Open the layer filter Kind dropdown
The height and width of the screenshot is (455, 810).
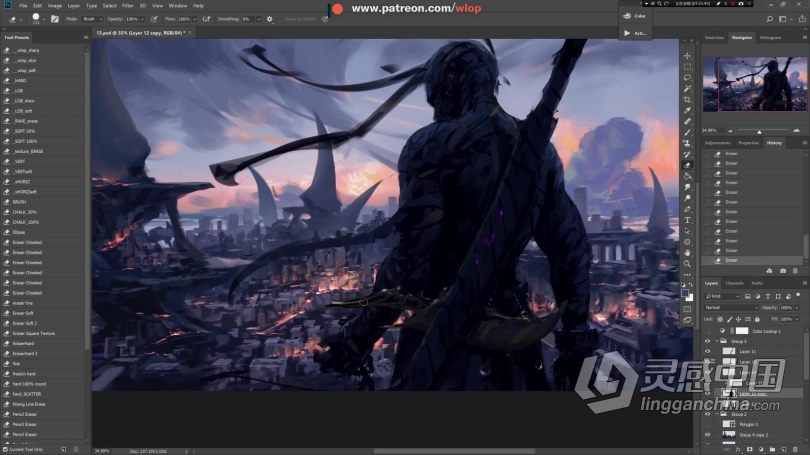722,296
